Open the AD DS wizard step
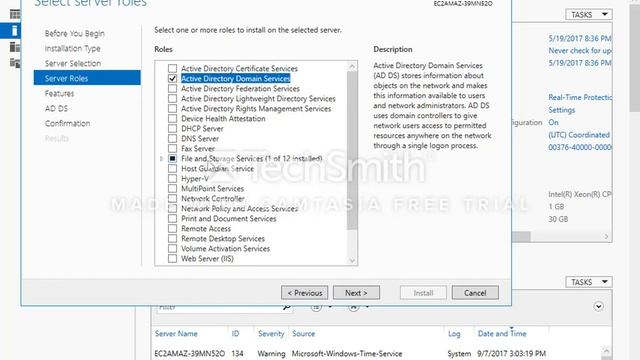 [x=56, y=109]
